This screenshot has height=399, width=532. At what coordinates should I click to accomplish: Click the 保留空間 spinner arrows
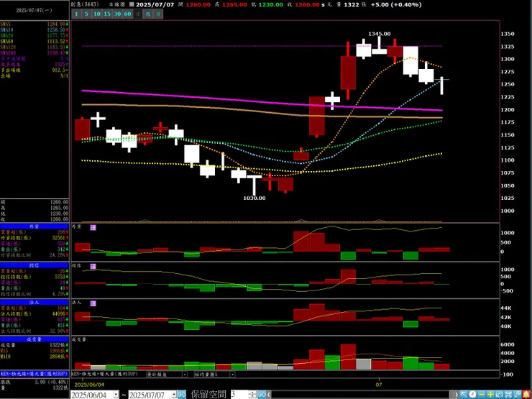252,395
